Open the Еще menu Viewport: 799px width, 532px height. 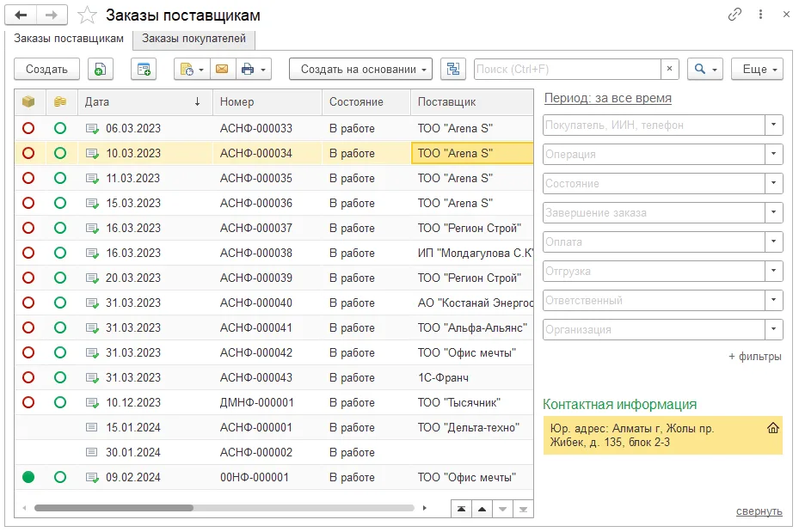click(757, 70)
